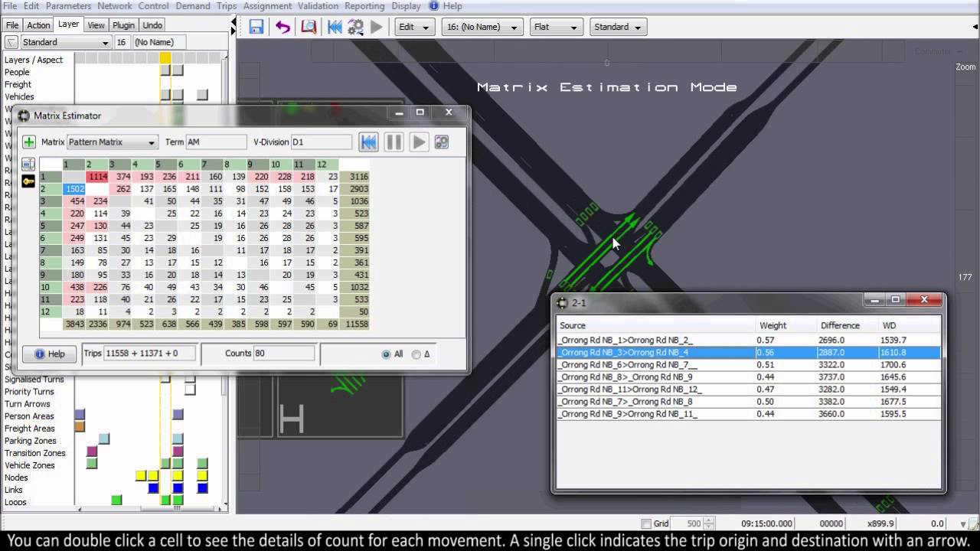Screen dimensions: 980x551
Task: Rewind the Matrix Estimator run
Action: coord(369,142)
